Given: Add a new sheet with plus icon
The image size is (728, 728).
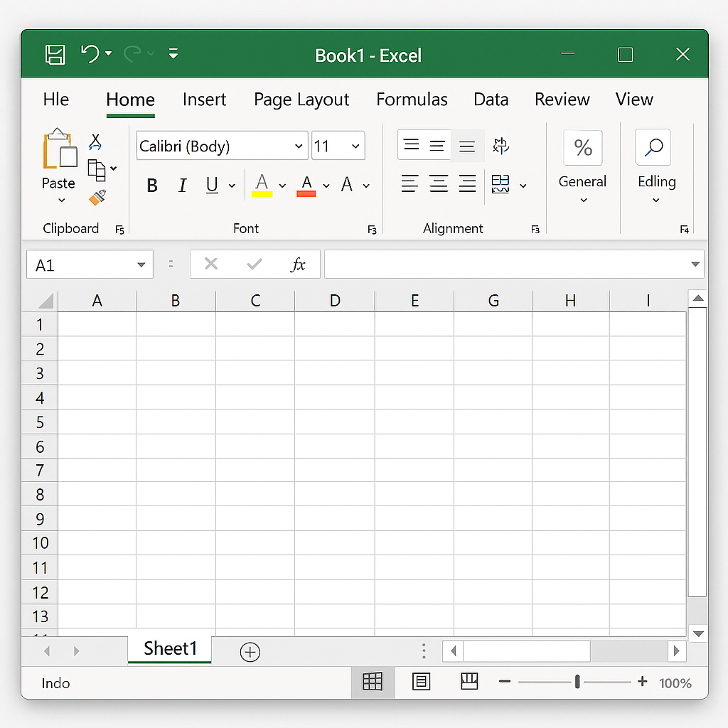Looking at the screenshot, I should pos(250,652).
